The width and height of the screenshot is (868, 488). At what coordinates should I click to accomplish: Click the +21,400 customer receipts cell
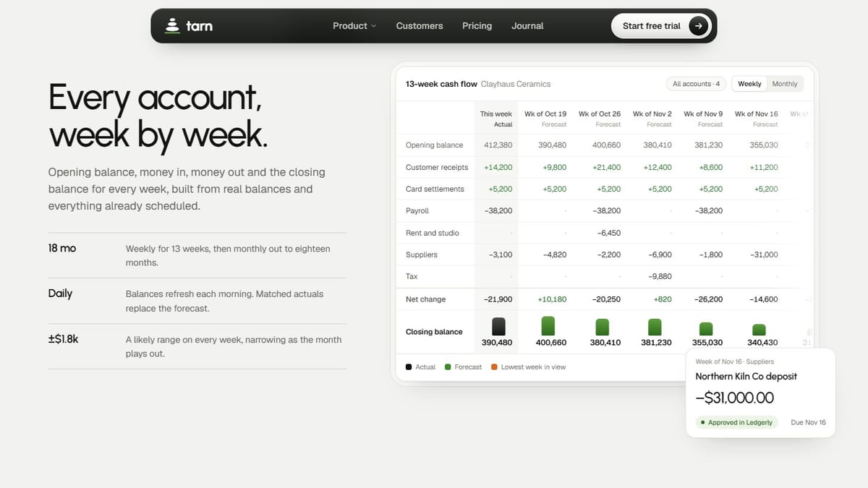(x=606, y=167)
